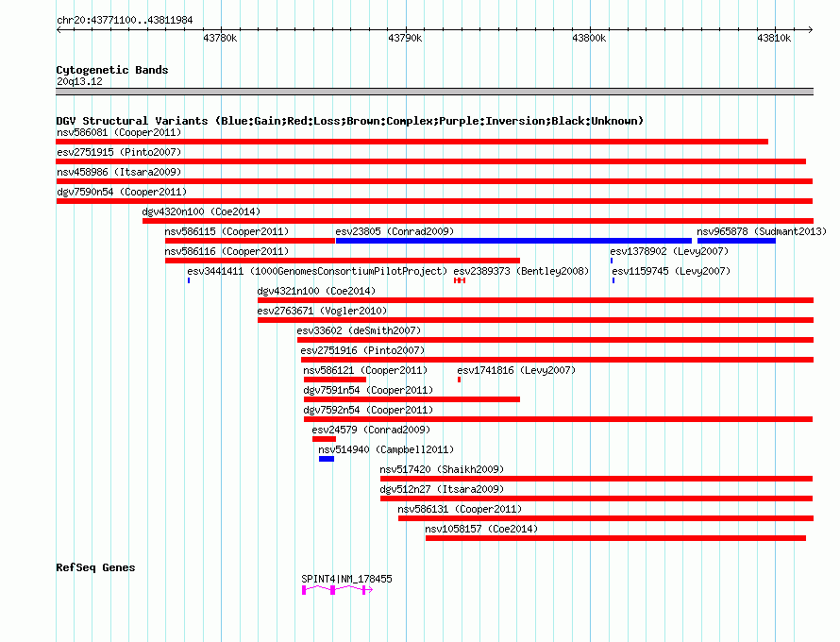Click the dgv7590n54 (Cooper2011) label
Image resolution: width=840 pixels, height=642 pixels.
point(122,192)
